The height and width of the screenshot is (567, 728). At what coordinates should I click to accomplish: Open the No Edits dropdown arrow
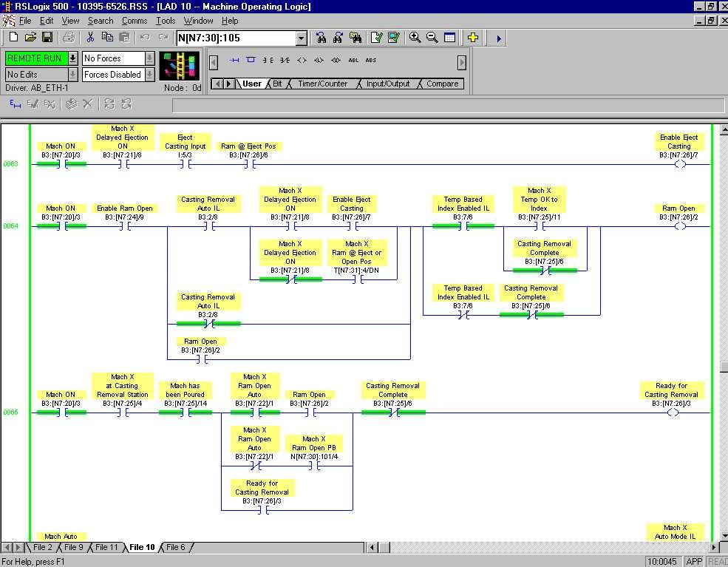pos(72,75)
